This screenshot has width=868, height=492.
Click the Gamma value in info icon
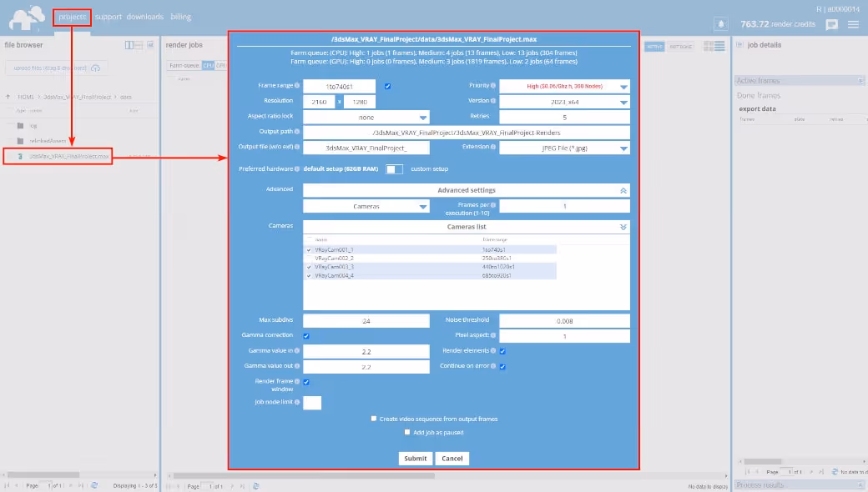tap(297, 350)
